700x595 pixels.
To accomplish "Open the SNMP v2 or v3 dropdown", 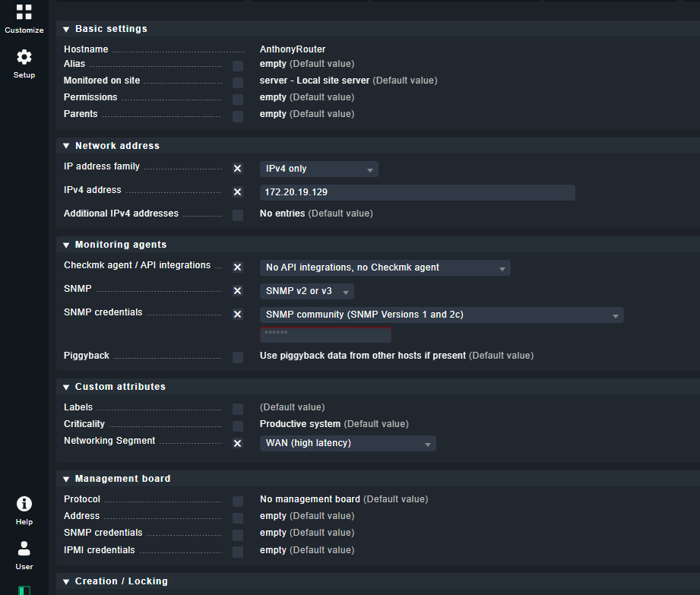I will coord(306,292).
